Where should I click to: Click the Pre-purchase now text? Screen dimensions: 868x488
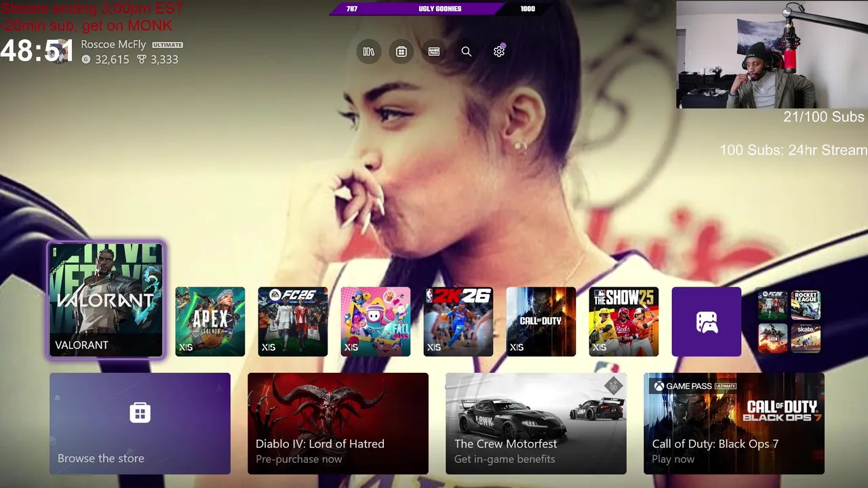(299, 459)
